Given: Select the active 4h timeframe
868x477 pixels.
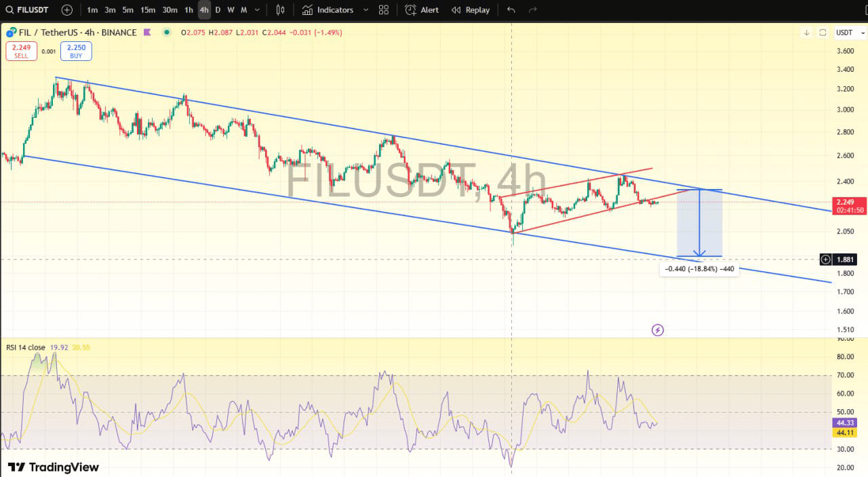Looking at the screenshot, I should coord(204,10).
